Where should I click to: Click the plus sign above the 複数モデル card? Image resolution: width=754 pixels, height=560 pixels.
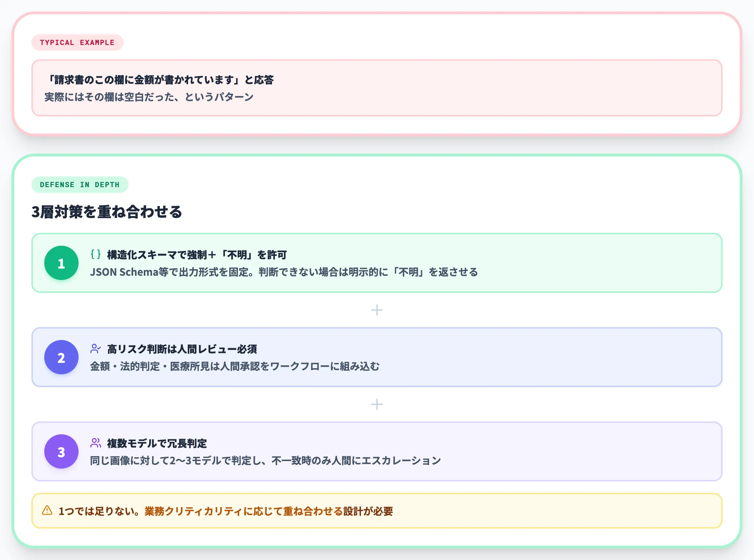tap(377, 404)
